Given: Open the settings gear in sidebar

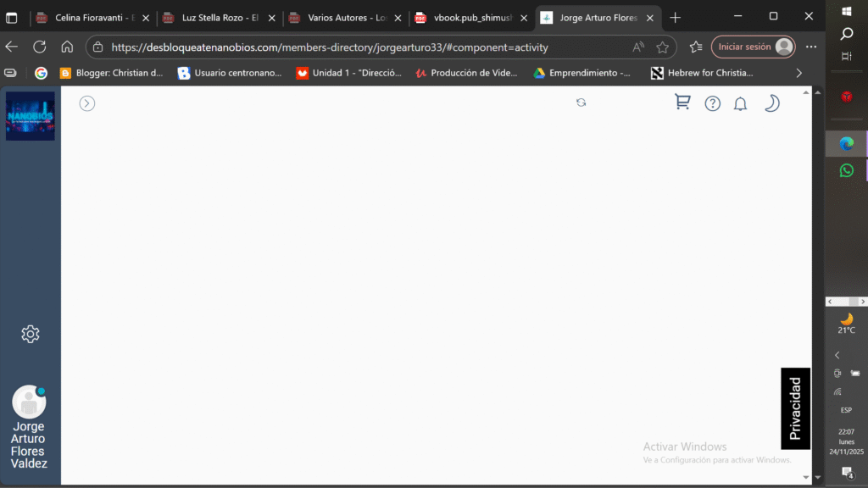Looking at the screenshot, I should pos(31,334).
